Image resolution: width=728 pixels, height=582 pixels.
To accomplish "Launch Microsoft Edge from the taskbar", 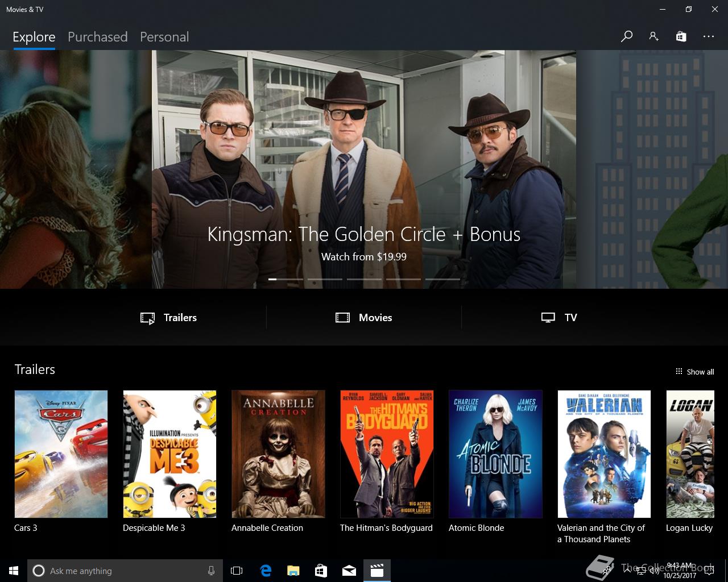I will click(x=266, y=571).
